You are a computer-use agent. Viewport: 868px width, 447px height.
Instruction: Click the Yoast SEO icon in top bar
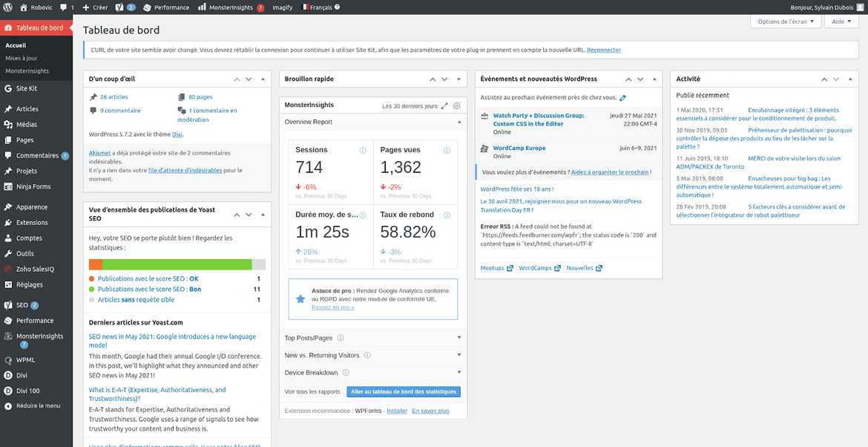coord(119,7)
